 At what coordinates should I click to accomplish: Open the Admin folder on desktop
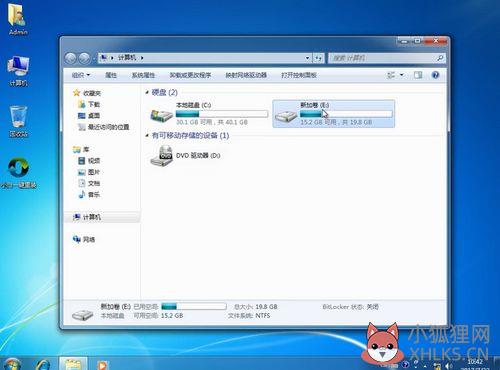[18, 19]
